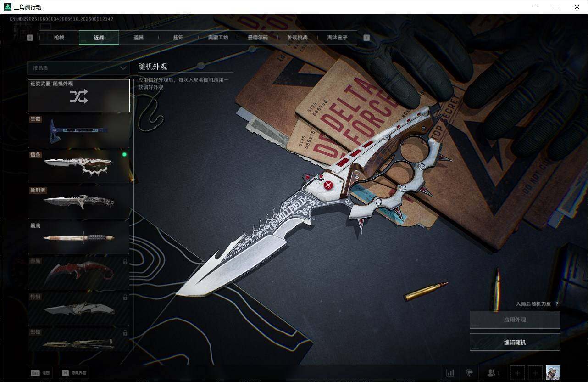Click the H 隐藏界面 button
Image resolution: width=588 pixels, height=382 pixels.
click(73, 373)
